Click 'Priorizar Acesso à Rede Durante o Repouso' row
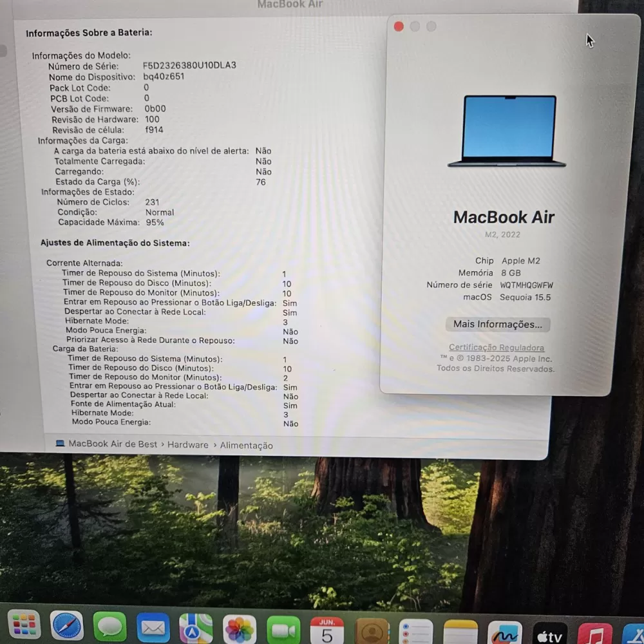644x644 pixels. [x=182, y=341]
